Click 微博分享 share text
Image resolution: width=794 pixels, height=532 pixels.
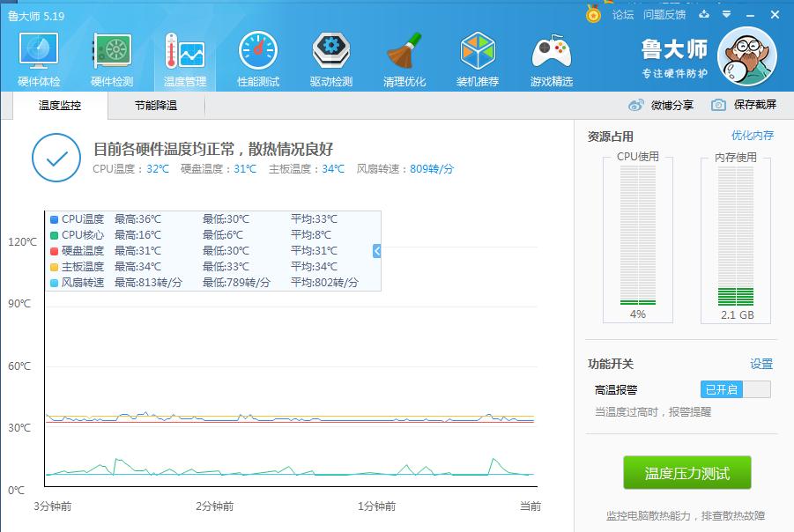tap(672, 106)
